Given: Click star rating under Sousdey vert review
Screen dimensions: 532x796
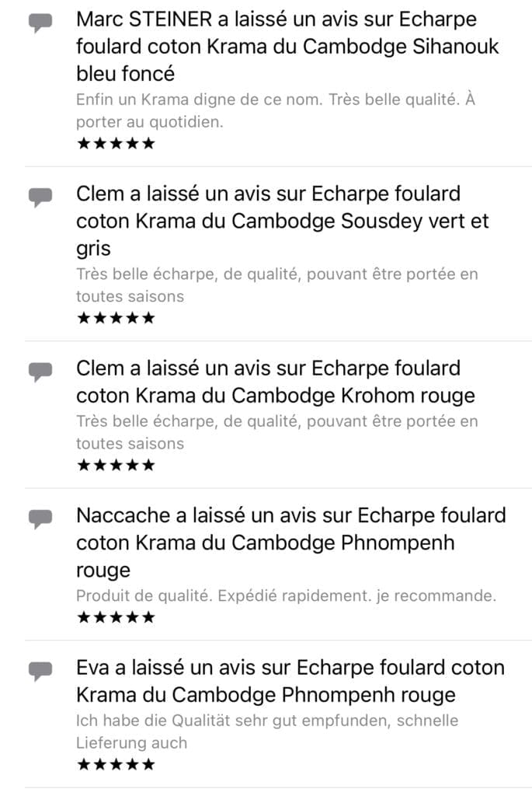Looking at the screenshot, I should pos(116,318).
